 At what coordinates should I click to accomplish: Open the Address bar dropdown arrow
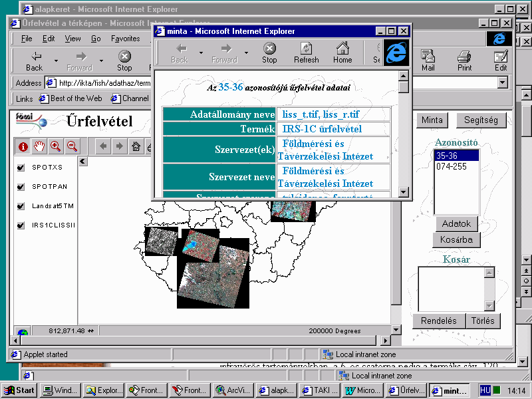tap(502, 83)
